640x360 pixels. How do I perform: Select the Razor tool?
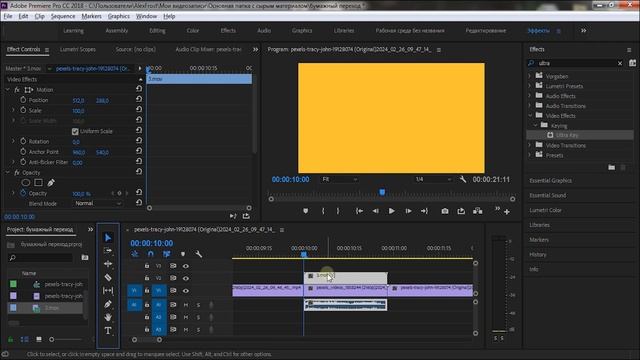point(108,278)
